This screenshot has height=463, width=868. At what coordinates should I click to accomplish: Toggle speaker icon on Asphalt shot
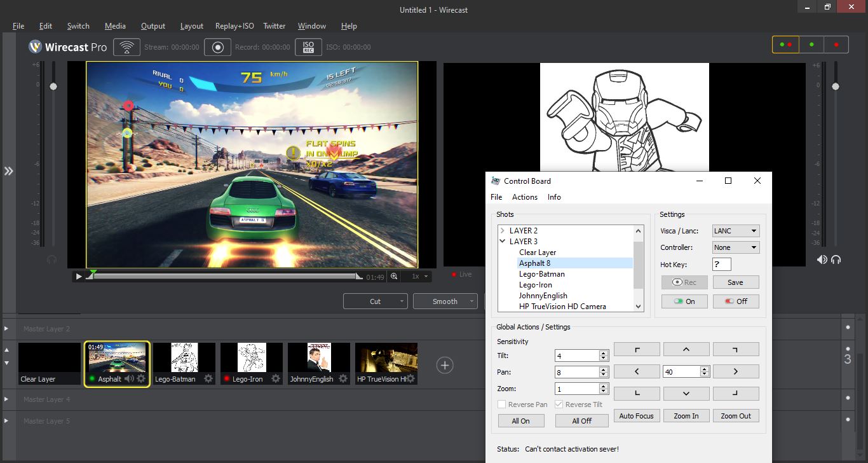point(129,378)
